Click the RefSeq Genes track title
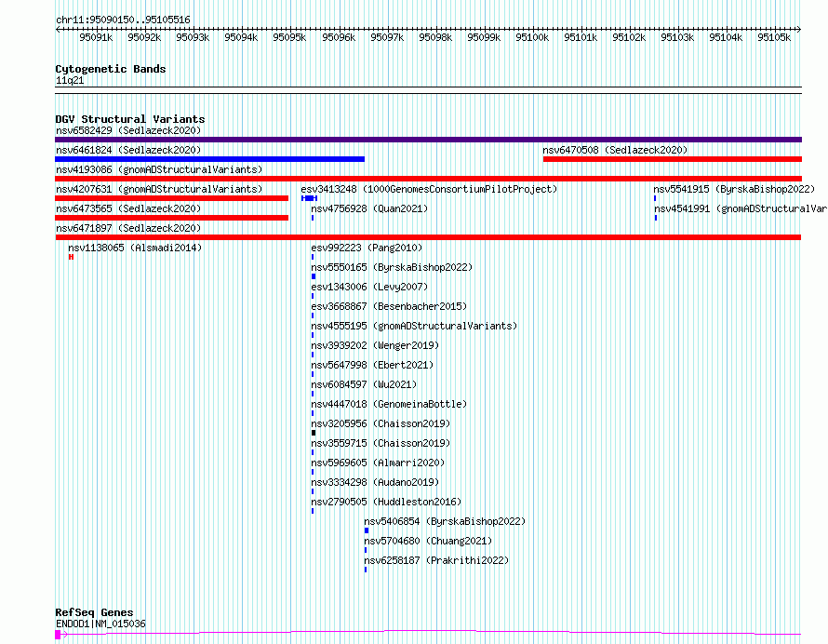Screen dimensions: 828x644 pyautogui.click(x=94, y=613)
